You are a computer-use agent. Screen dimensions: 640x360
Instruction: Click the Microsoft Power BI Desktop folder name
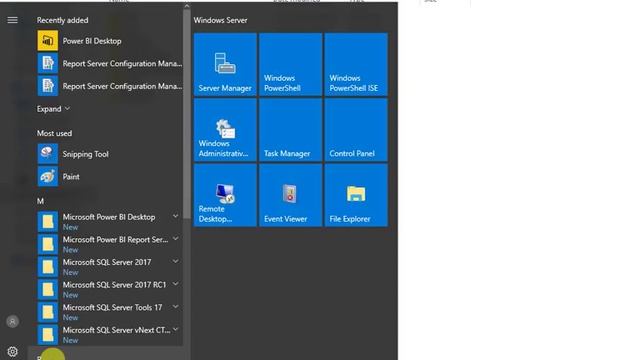click(x=109, y=217)
